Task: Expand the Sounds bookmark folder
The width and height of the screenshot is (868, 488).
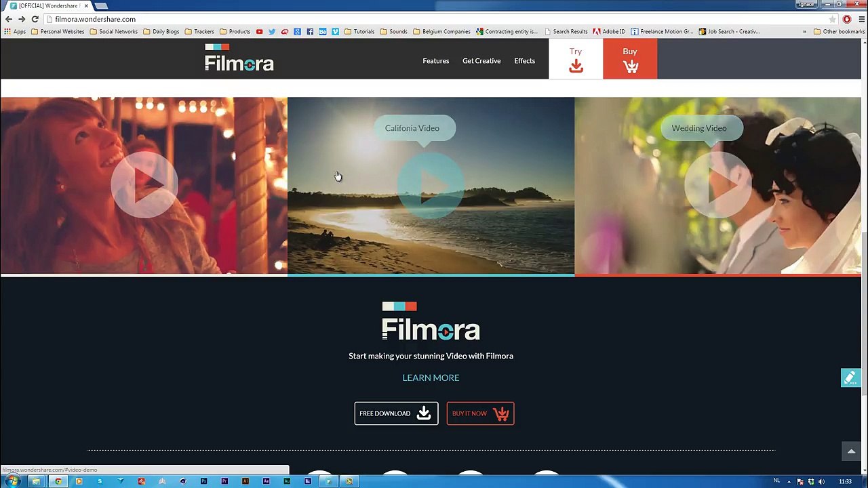Action: [393, 31]
